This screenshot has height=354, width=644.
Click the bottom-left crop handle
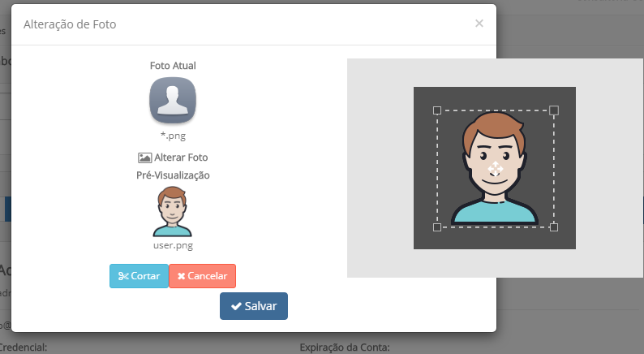coord(437,227)
